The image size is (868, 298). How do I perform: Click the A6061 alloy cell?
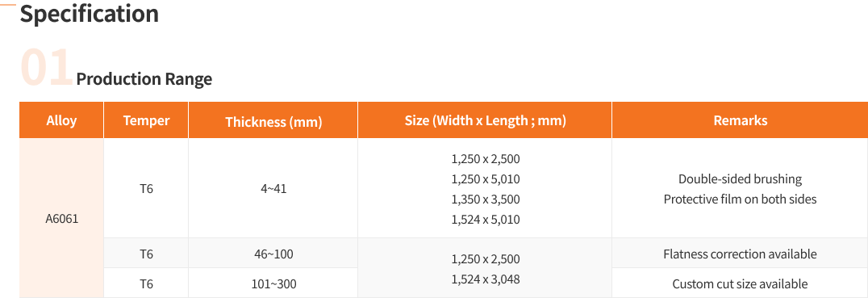click(x=61, y=218)
